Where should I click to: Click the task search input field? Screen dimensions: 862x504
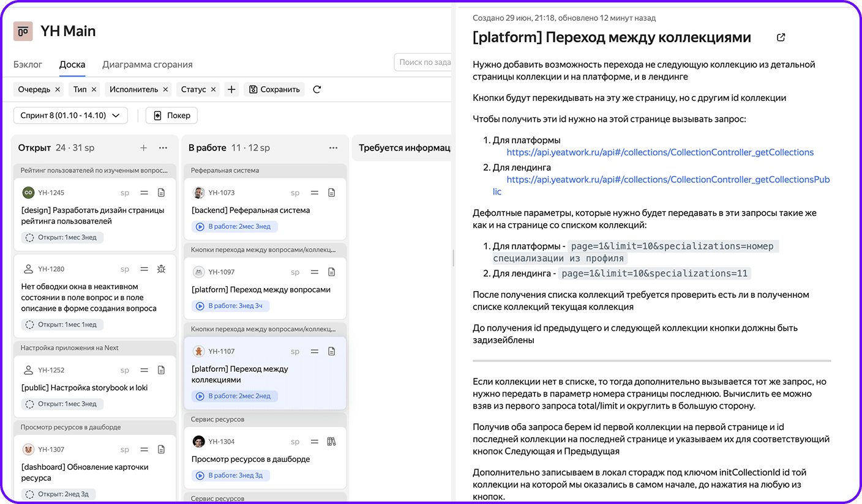tap(424, 62)
